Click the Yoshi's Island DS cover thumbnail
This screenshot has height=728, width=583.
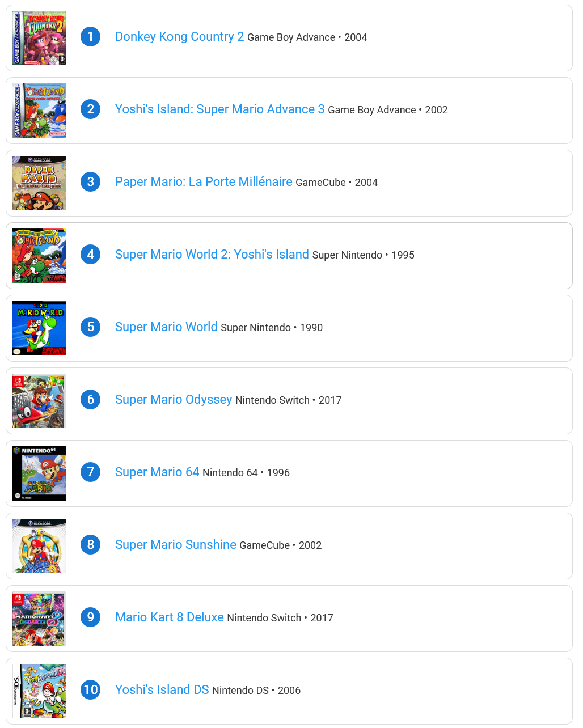[39, 691]
